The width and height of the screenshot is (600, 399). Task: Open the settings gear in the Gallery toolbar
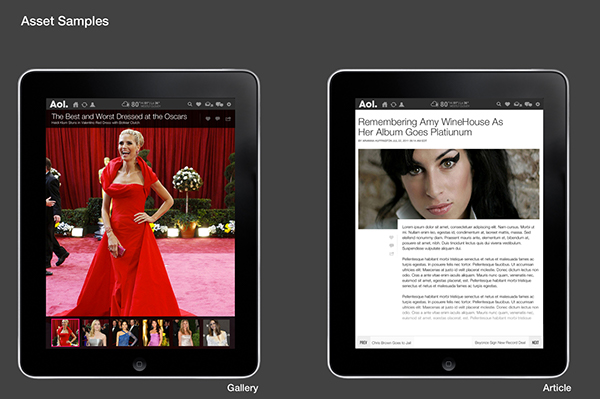[229, 104]
